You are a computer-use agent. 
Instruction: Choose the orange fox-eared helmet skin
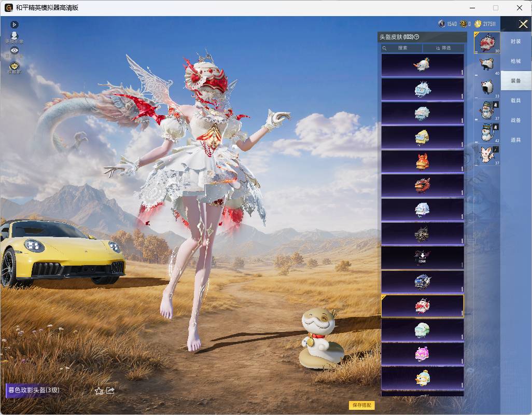[x=423, y=161]
